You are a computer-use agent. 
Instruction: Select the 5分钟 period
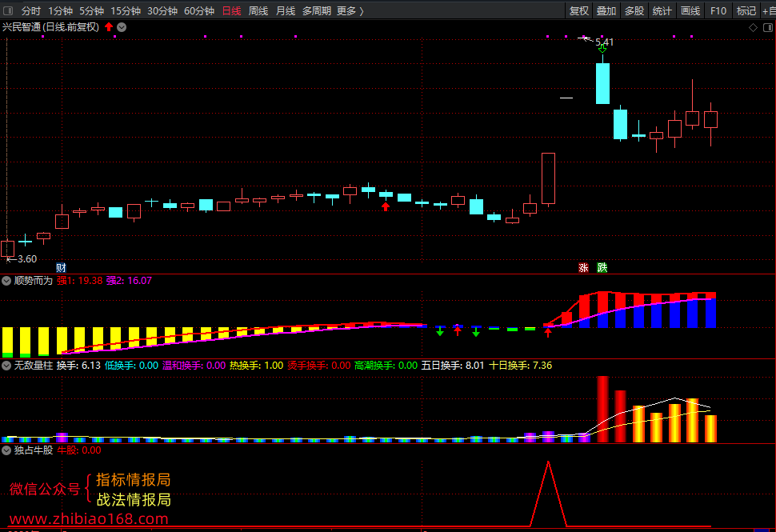[91, 11]
